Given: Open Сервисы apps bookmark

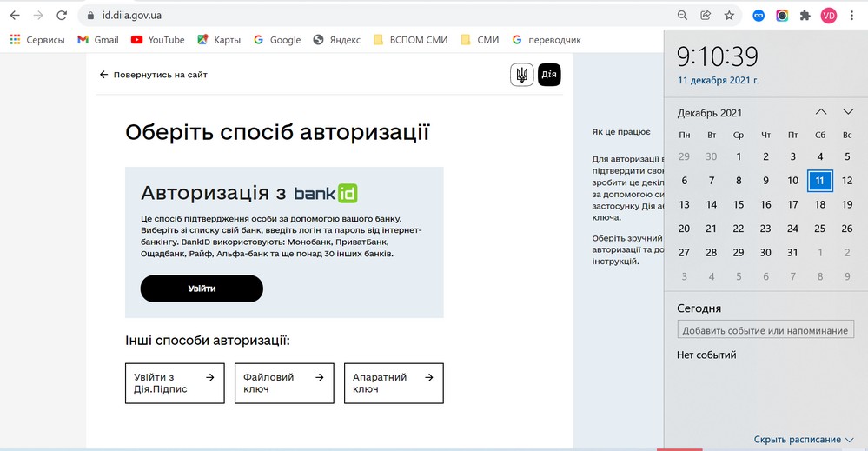Looking at the screenshot, I should 37,40.
